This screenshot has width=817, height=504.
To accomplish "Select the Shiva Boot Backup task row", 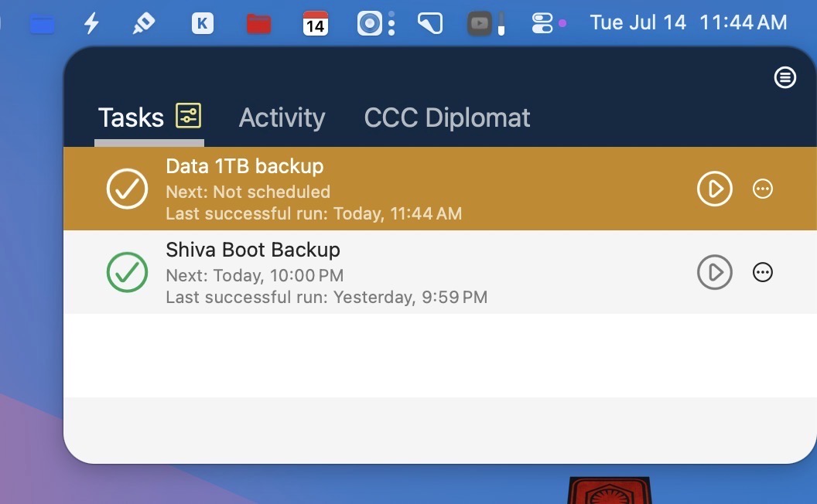I will (x=439, y=272).
